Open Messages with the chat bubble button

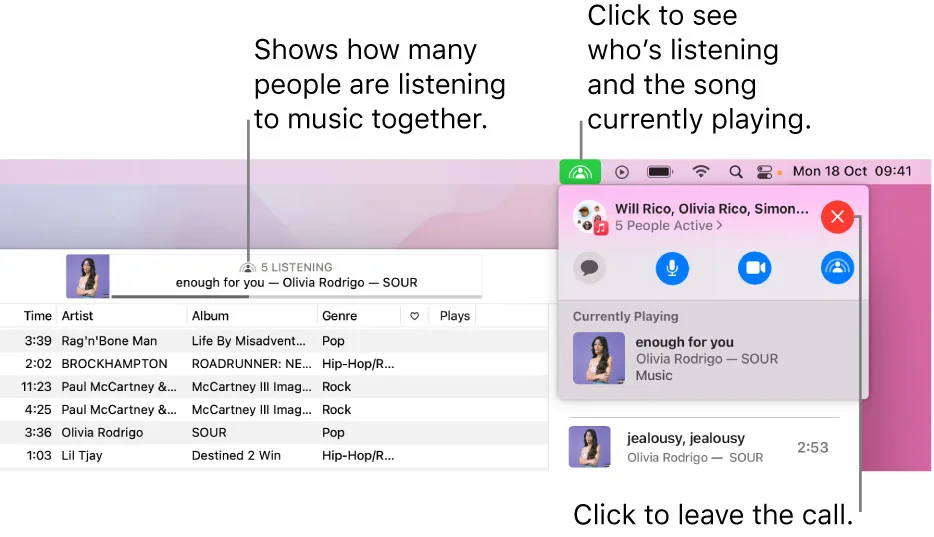tap(589, 268)
